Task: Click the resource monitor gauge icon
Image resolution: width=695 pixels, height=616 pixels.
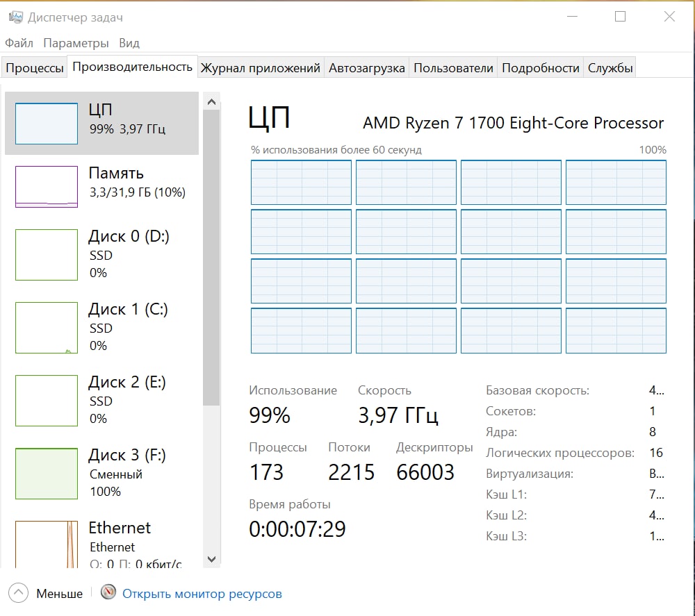Action: pos(108,593)
